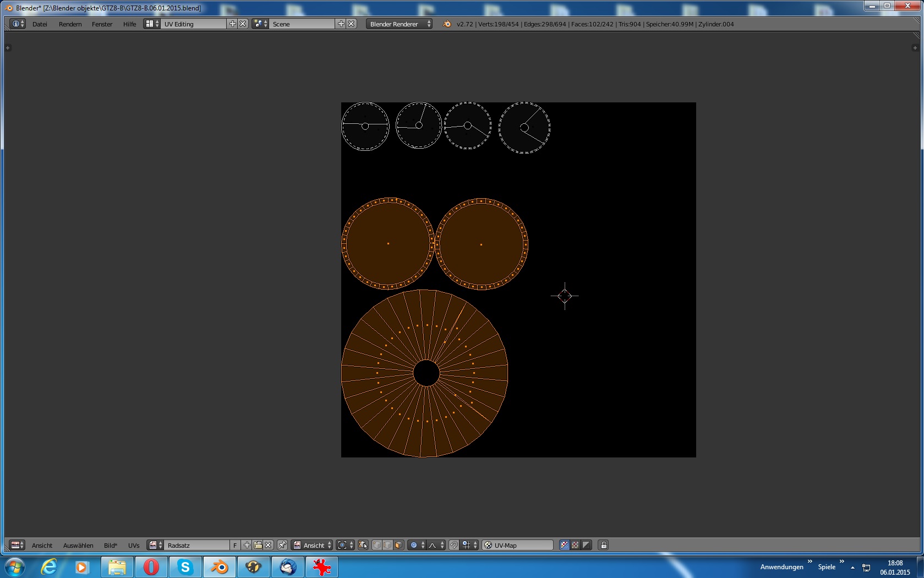The height and width of the screenshot is (578, 924).
Task: Expand the UV Editing layout selector
Action: [x=151, y=24]
